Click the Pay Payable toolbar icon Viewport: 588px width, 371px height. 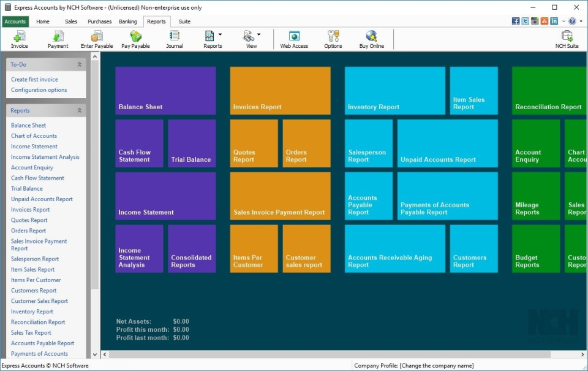click(x=135, y=39)
